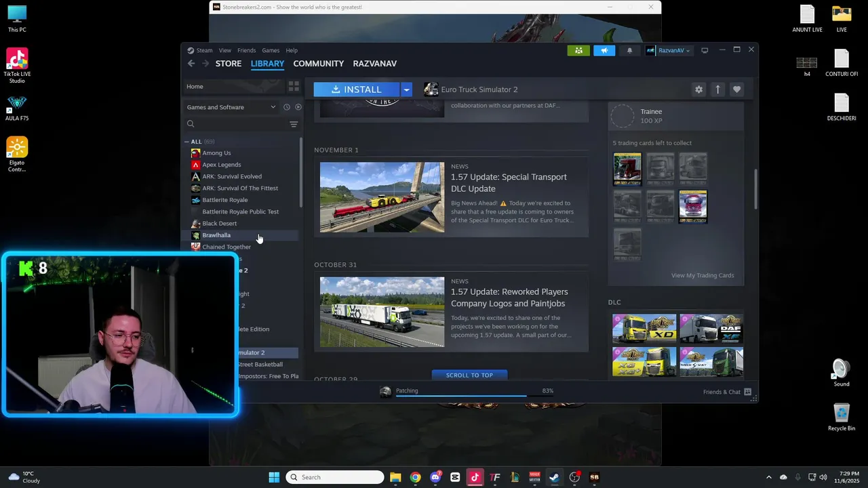The height and width of the screenshot is (488, 868).
Task: Open the Iveco S-Way green truck DLC tile
Action: tap(711, 362)
